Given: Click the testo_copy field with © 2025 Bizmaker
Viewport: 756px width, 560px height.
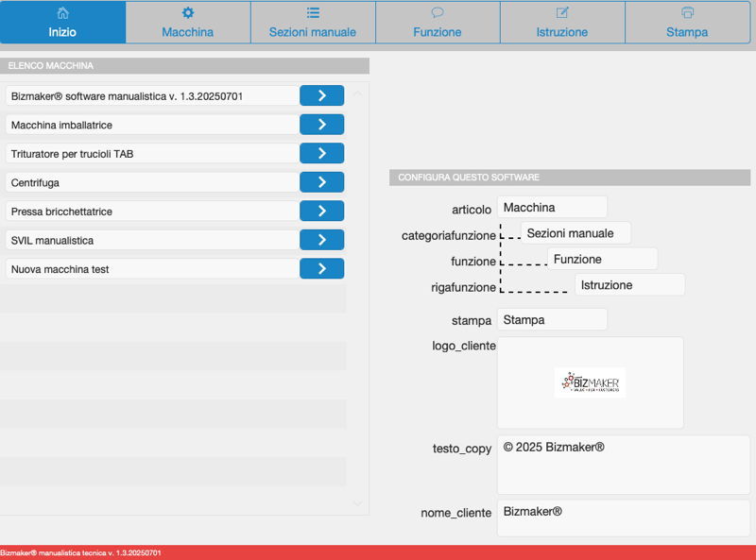Looking at the screenshot, I should coord(624,465).
